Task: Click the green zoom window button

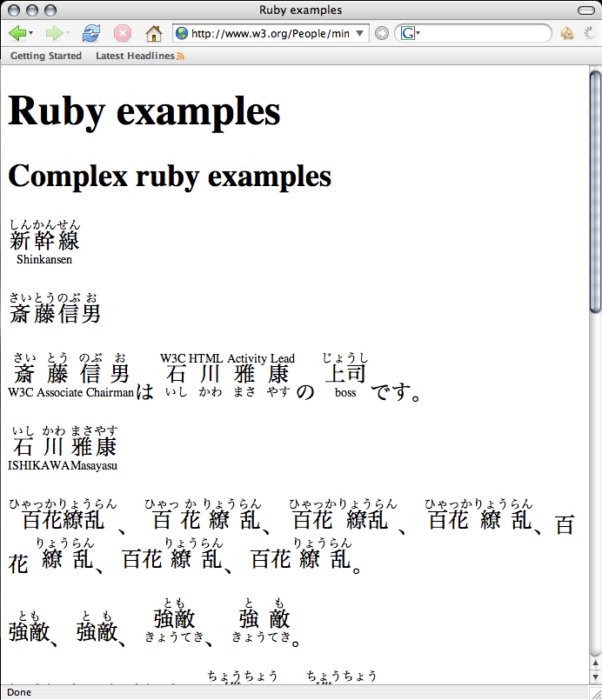Action: pos(50,10)
